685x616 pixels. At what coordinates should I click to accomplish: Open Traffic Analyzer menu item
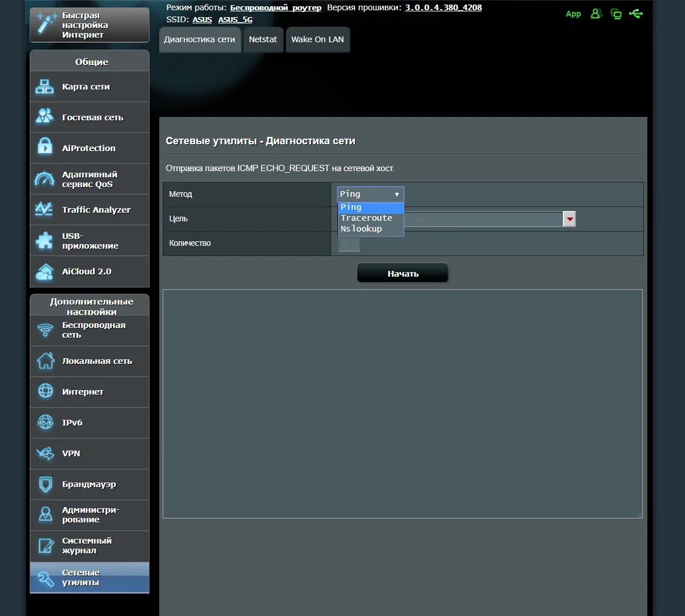(90, 210)
